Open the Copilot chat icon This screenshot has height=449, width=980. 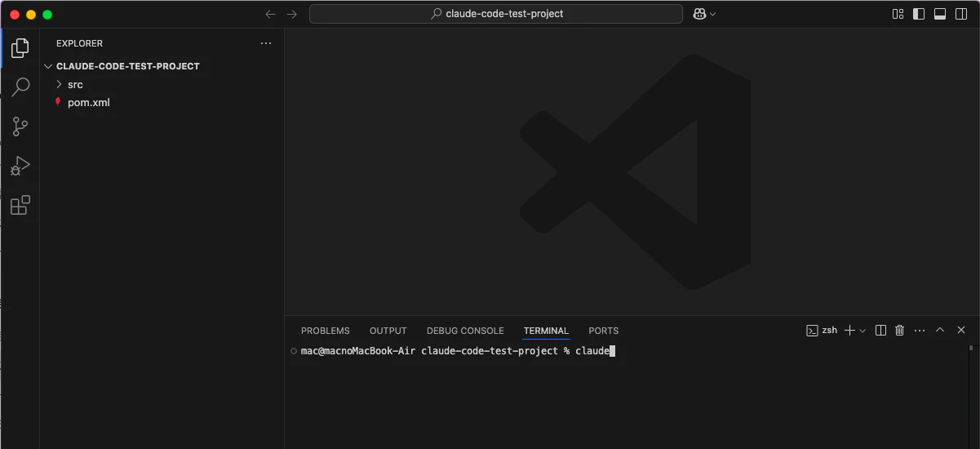point(699,14)
